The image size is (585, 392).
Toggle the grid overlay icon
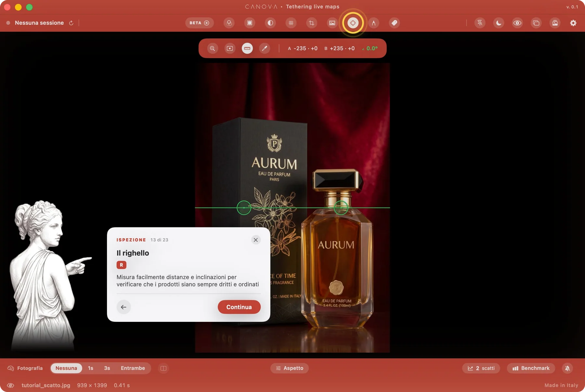click(291, 23)
